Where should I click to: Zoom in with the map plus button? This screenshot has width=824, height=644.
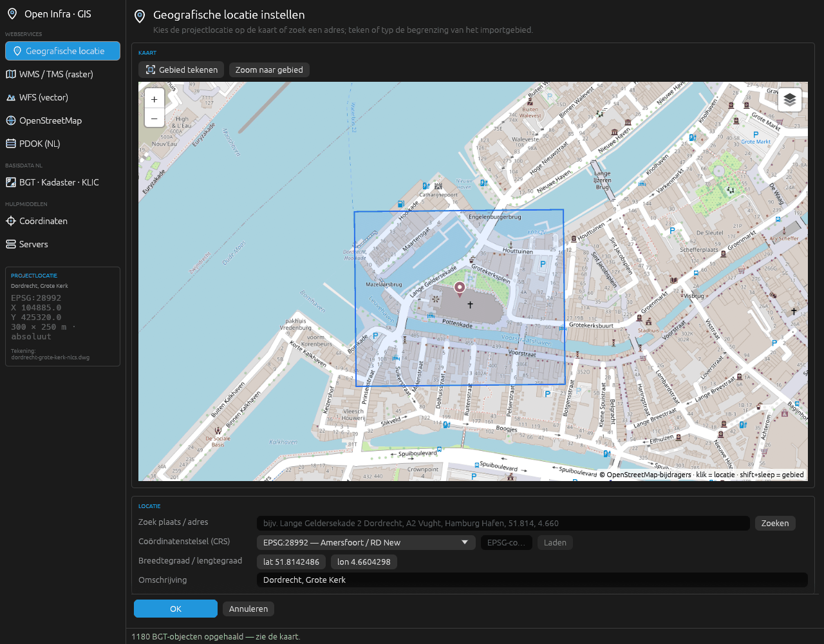coord(154,99)
